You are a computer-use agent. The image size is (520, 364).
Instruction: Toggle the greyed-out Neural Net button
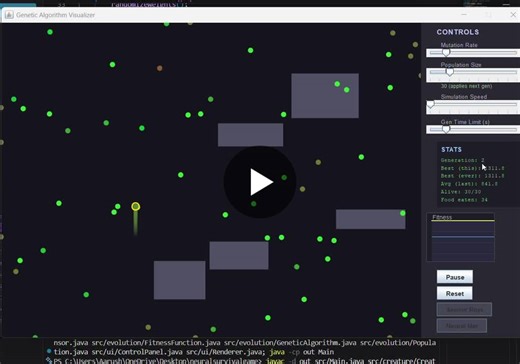point(462,326)
